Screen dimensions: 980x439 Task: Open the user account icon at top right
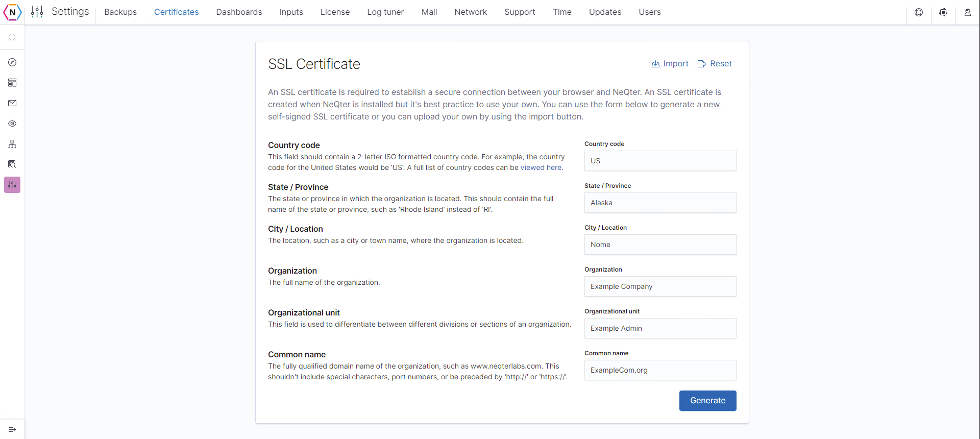(968, 12)
